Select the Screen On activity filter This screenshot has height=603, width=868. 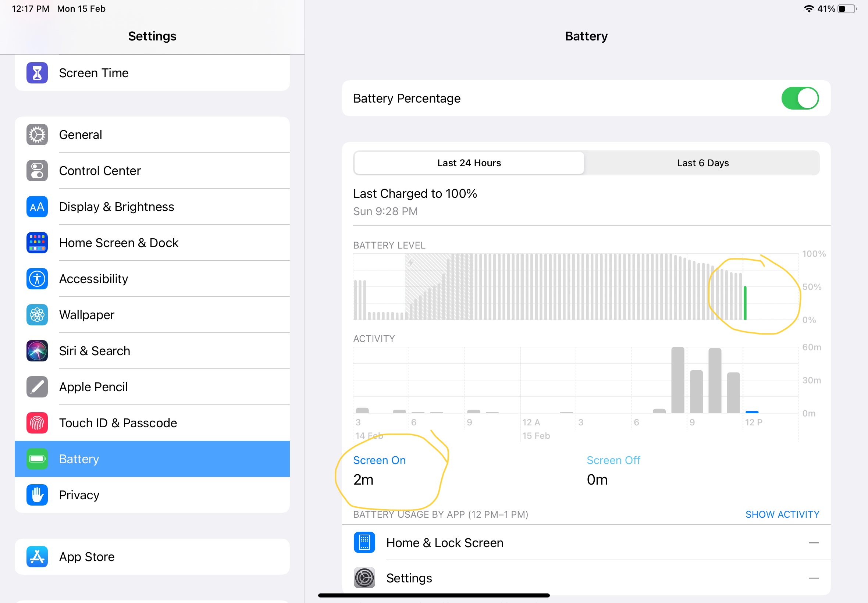pos(379,460)
